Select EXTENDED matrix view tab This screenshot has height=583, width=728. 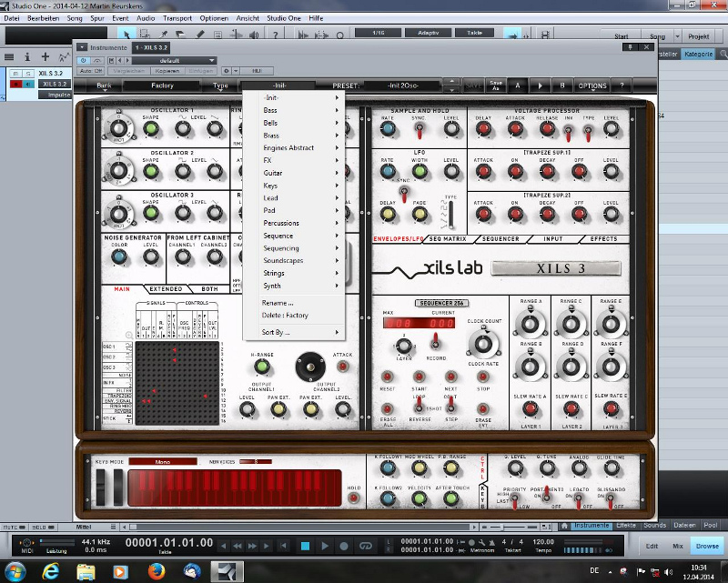point(166,289)
